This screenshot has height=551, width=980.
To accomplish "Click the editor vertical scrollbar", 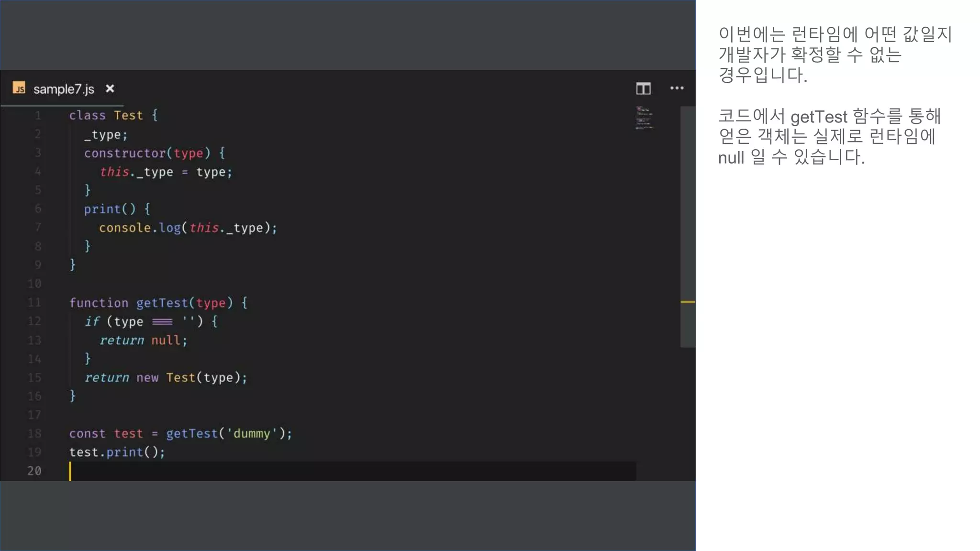I will (688, 227).
